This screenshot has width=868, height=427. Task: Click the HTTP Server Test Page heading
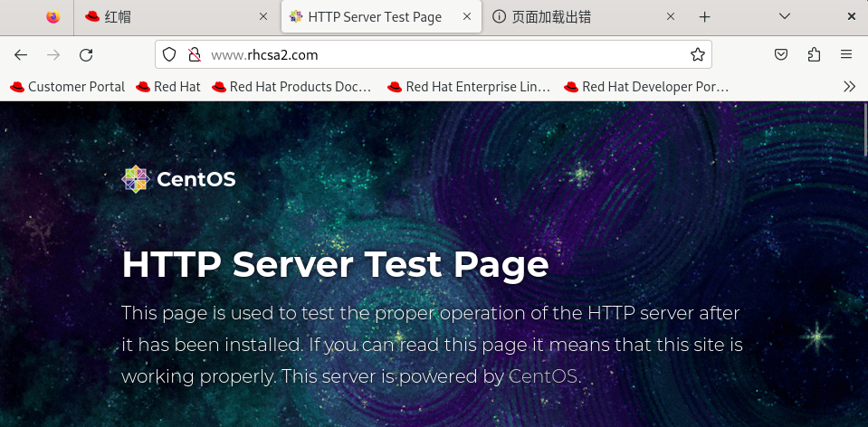(335, 264)
